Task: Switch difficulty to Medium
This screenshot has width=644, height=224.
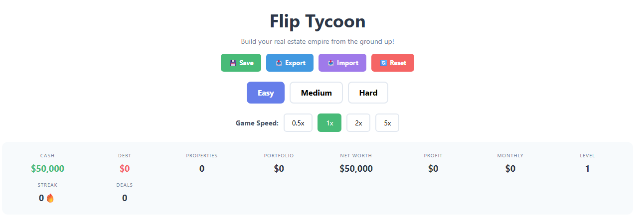Action: 316,93
